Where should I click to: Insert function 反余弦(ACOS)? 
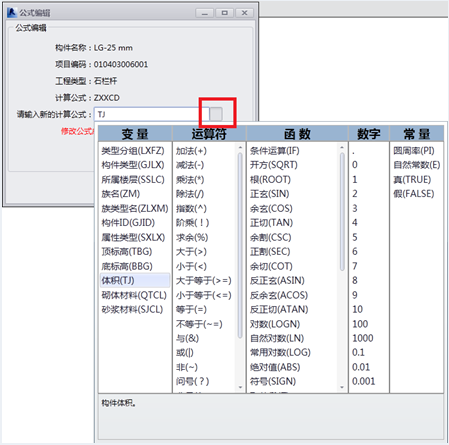(279, 295)
